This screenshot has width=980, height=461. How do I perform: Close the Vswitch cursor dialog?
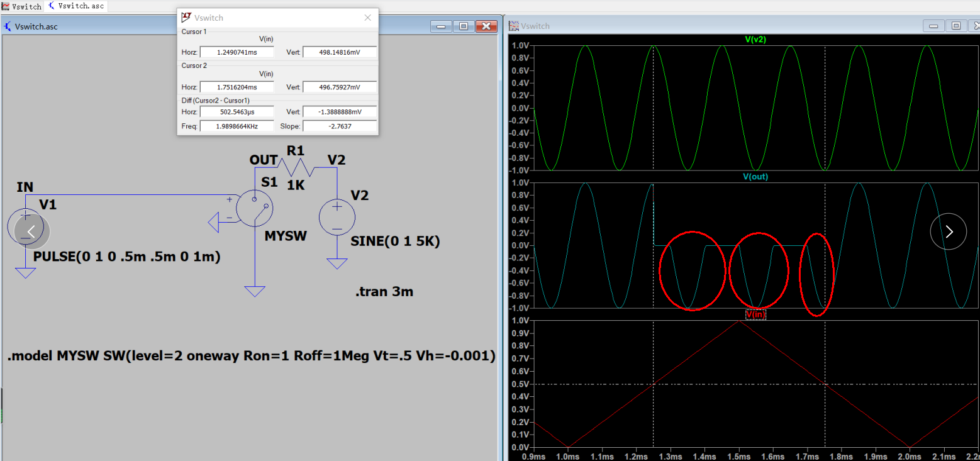tap(367, 17)
